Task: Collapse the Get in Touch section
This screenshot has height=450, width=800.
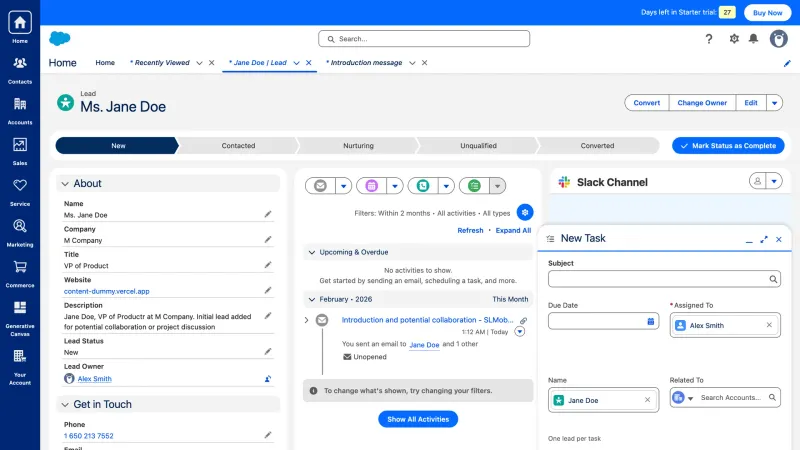Action: coord(65,405)
